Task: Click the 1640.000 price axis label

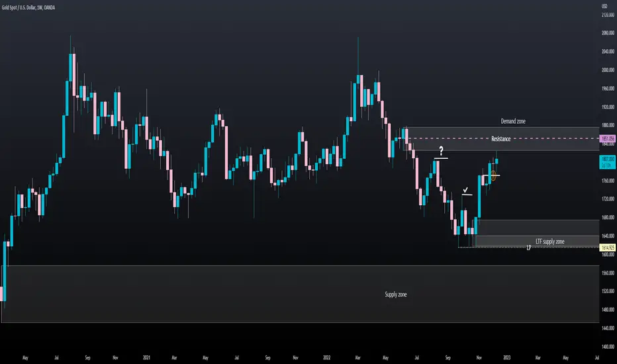Action: point(608,236)
